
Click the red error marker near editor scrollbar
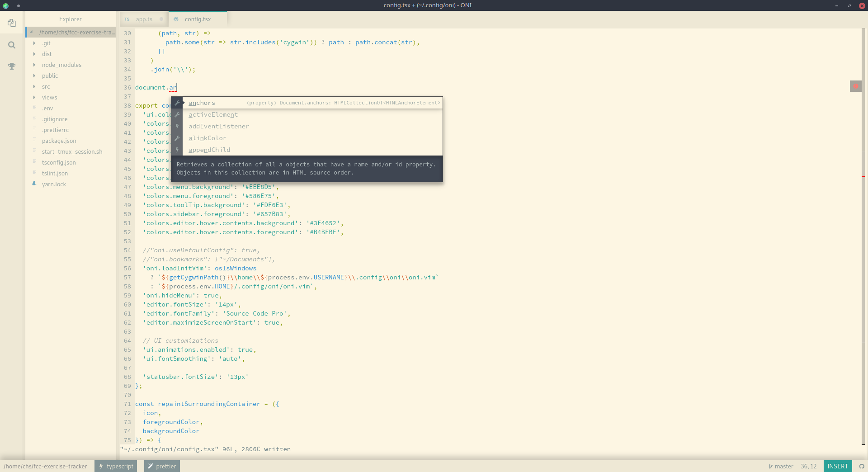point(855,86)
